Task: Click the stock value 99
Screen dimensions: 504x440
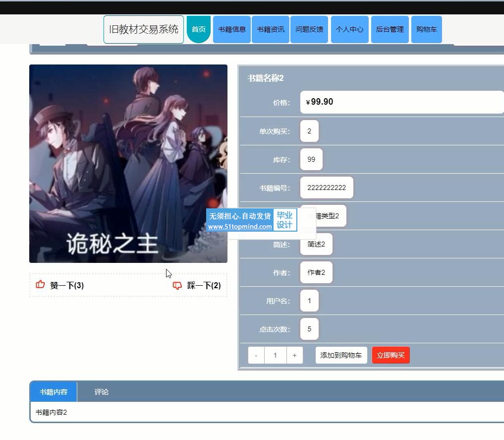Action: pyautogui.click(x=311, y=159)
